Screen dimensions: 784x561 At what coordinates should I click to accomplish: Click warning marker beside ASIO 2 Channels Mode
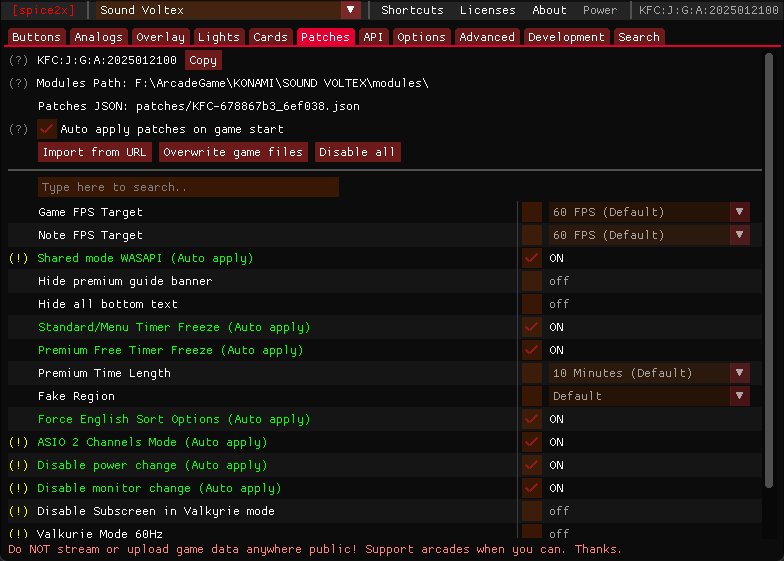click(x=18, y=442)
